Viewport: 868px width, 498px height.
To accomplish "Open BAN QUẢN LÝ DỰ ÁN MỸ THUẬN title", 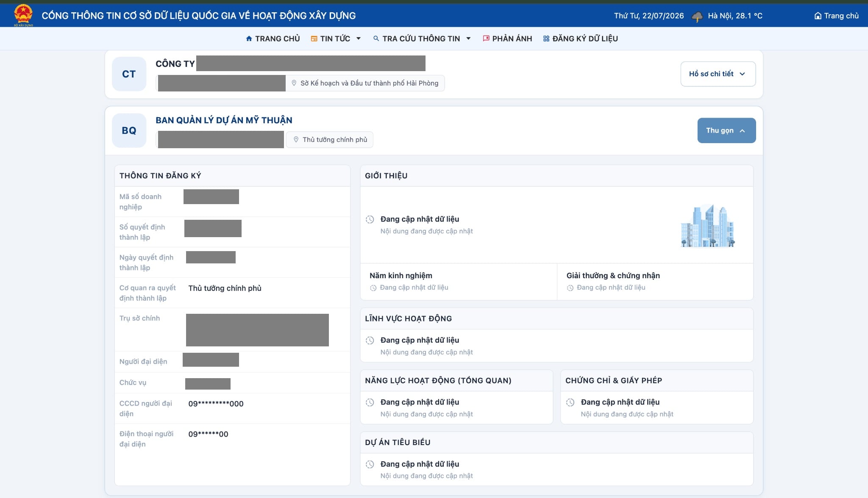I will point(224,120).
